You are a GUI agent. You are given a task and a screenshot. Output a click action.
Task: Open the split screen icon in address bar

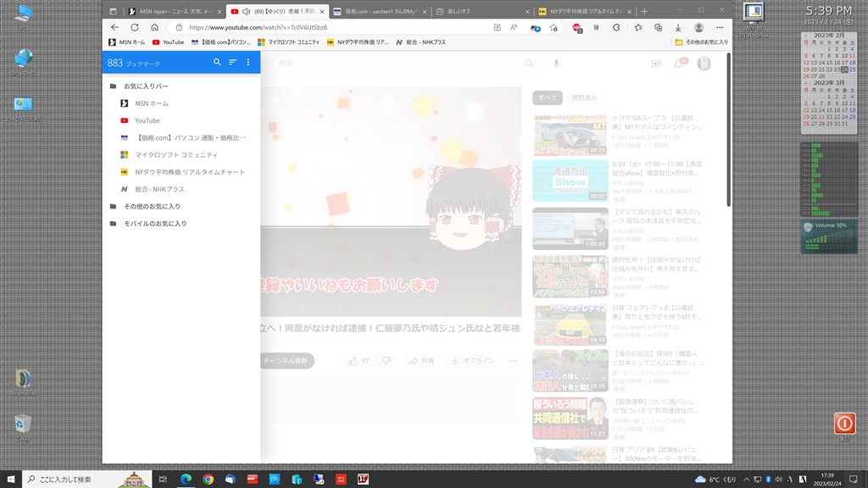coord(497,27)
